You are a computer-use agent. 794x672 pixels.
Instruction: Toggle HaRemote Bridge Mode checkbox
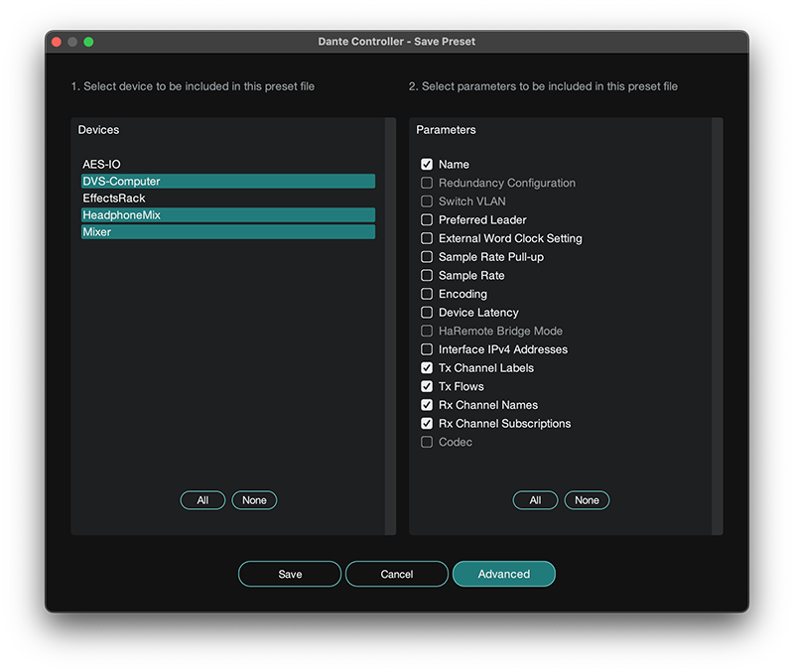427,331
